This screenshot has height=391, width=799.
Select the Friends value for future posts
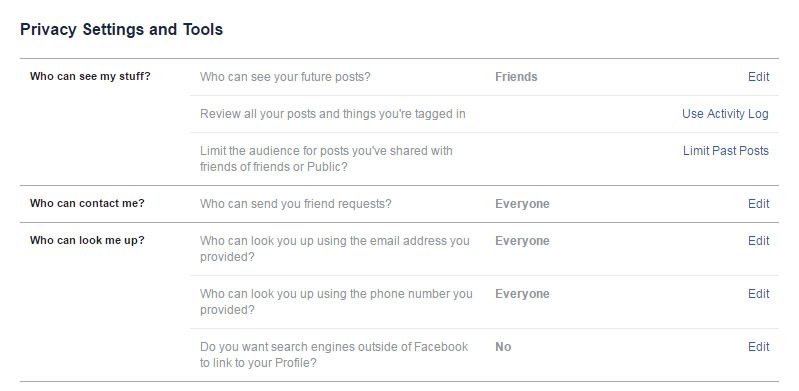516,77
